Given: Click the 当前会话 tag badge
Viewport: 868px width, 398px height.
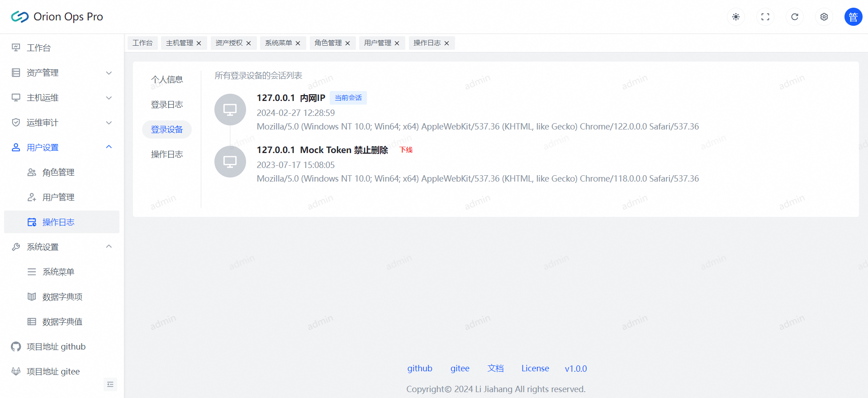Looking at the screenshot, I should pyautogui.click(x=348, y=98).
